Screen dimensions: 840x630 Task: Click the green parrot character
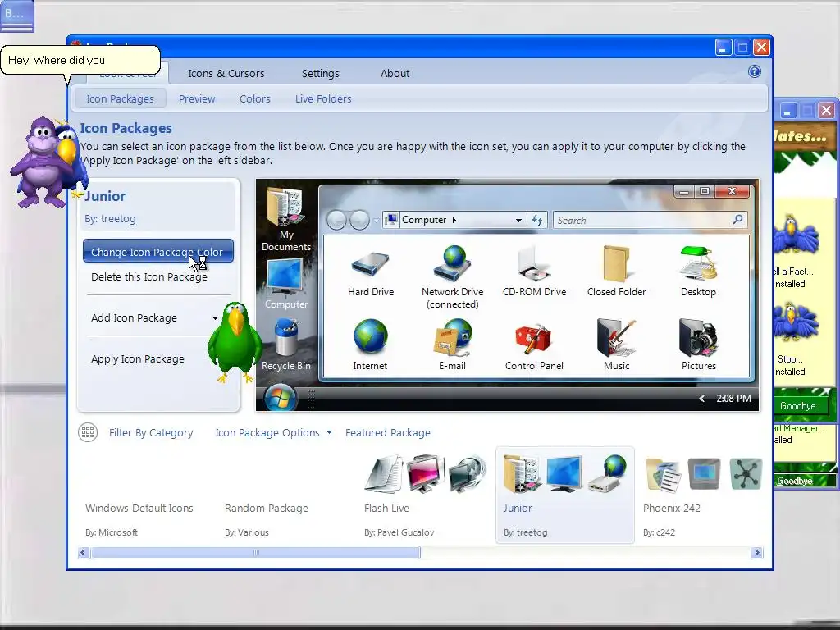point(235,342)
